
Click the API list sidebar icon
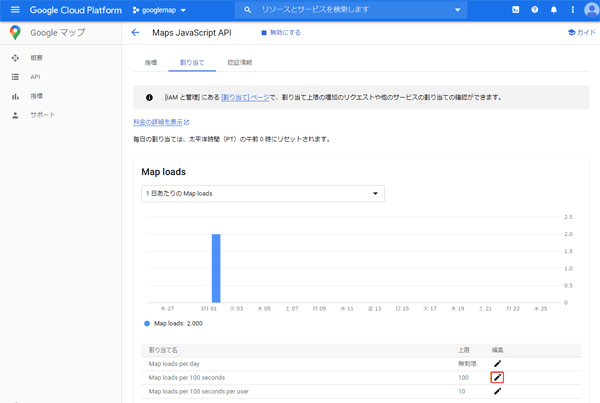coord(15,77)
